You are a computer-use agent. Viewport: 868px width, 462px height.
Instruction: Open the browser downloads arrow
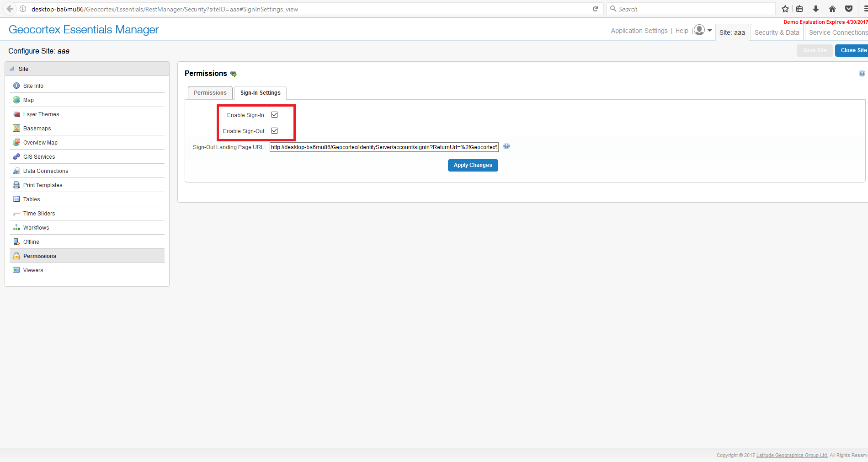(816, 9)
